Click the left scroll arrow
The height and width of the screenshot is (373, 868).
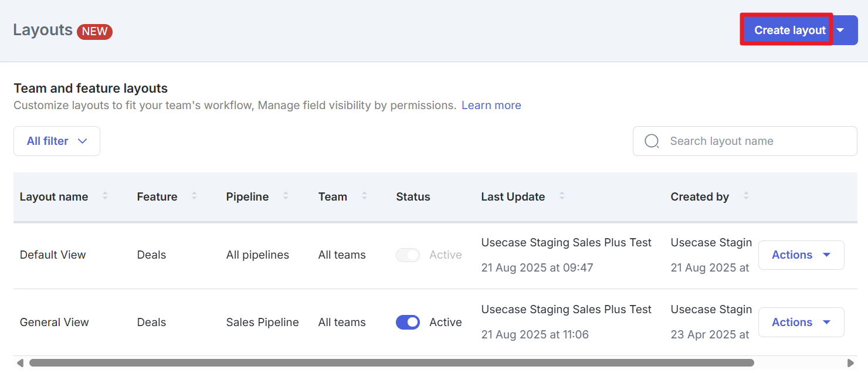pos(19,362)
